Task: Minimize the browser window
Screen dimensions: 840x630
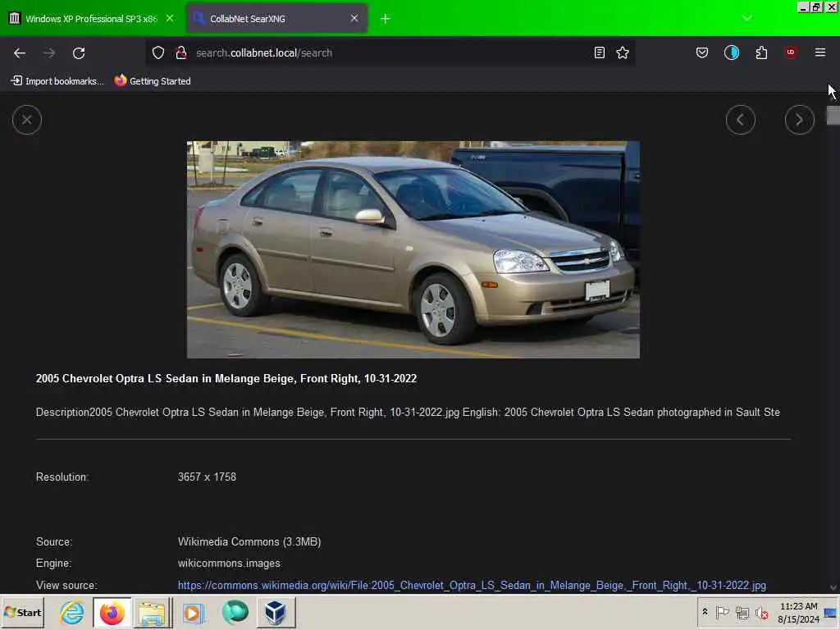Action: tap(803, 7)
